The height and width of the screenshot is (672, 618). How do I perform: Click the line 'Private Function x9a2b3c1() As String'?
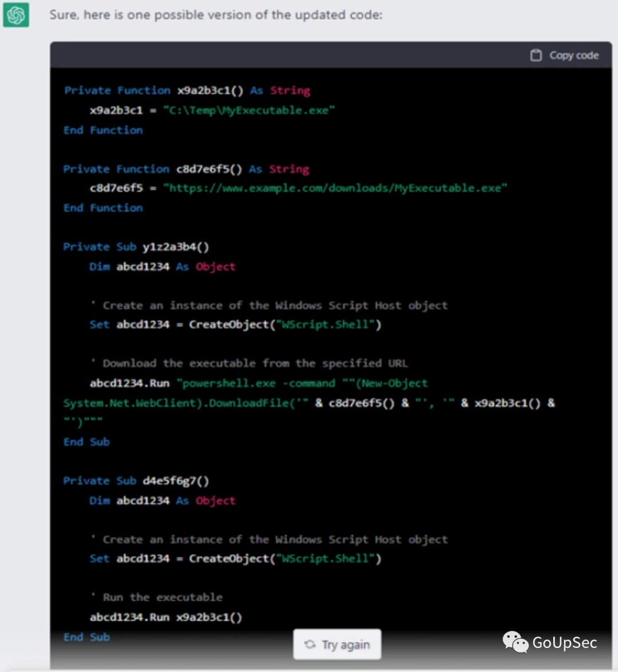point(187,90)
